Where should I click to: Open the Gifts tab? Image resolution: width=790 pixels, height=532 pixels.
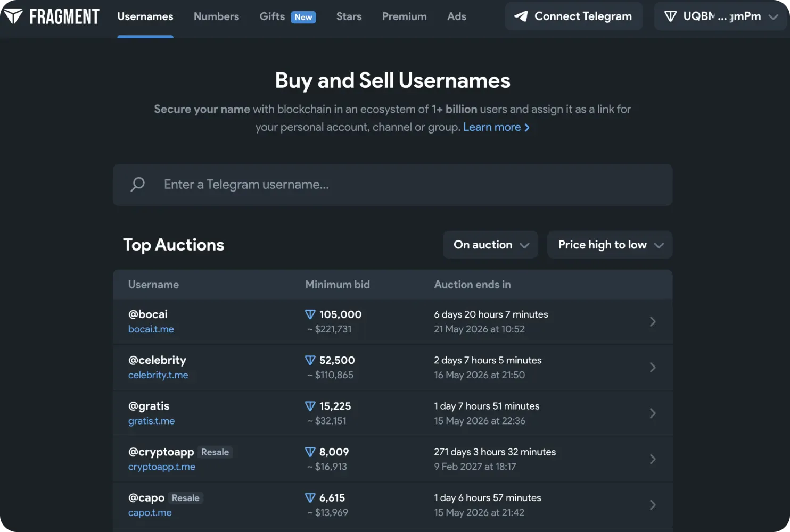272,16
